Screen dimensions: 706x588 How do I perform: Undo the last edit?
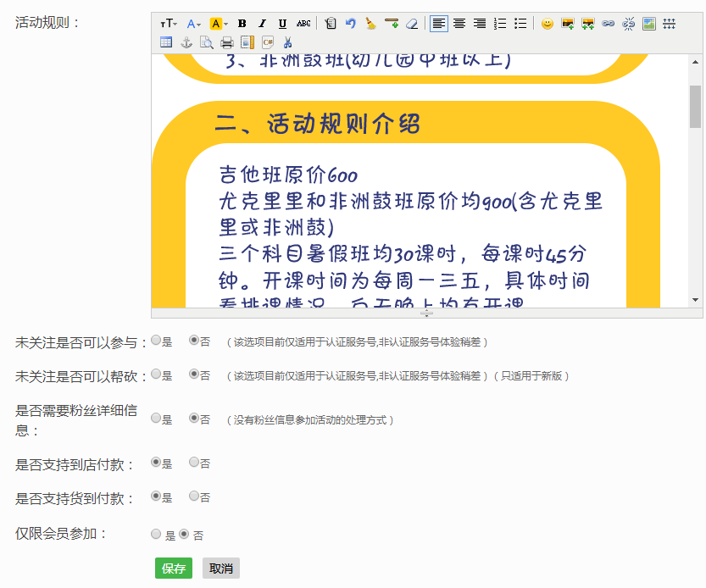point(351,24)
